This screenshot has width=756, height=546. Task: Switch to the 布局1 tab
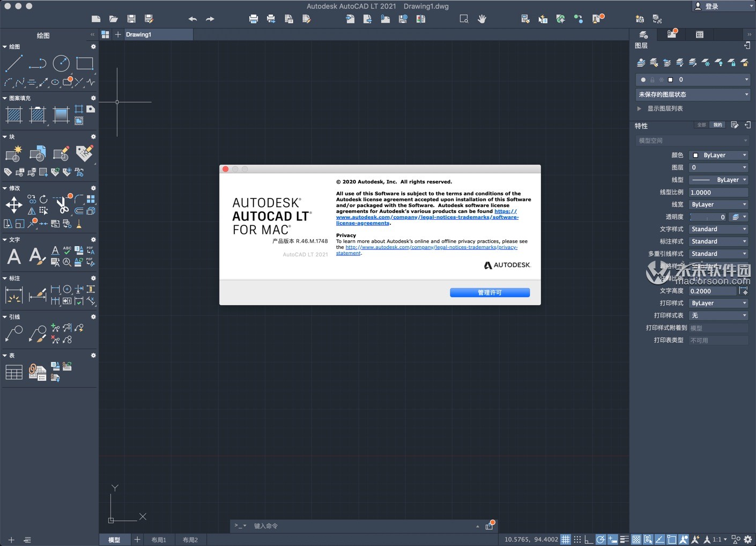(x=159, y=540)
